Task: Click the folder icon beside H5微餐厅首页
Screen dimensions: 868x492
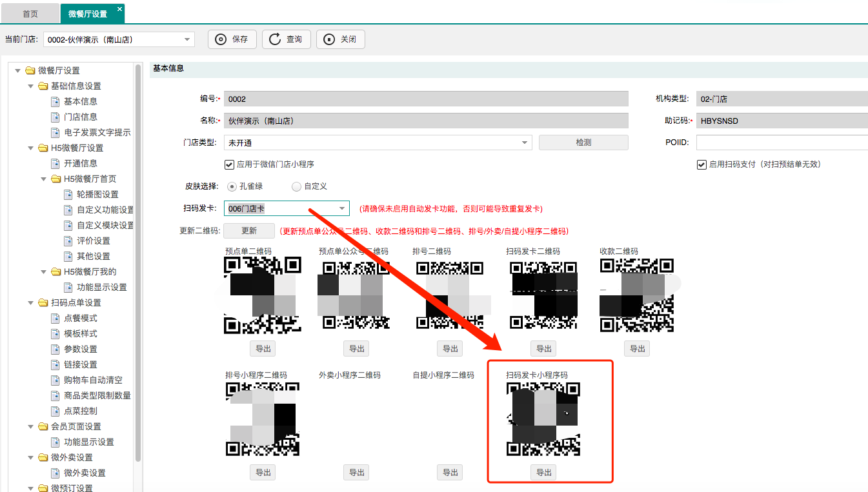Action: click(56, 179)
